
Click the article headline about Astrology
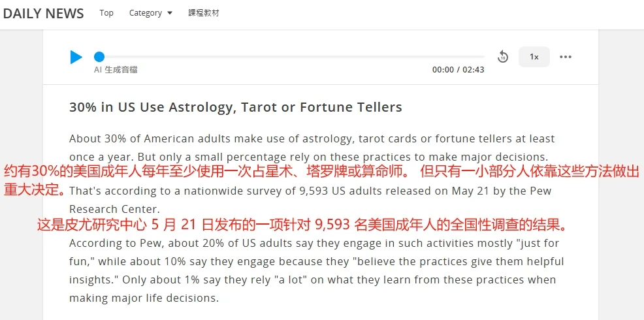(236, 107)
